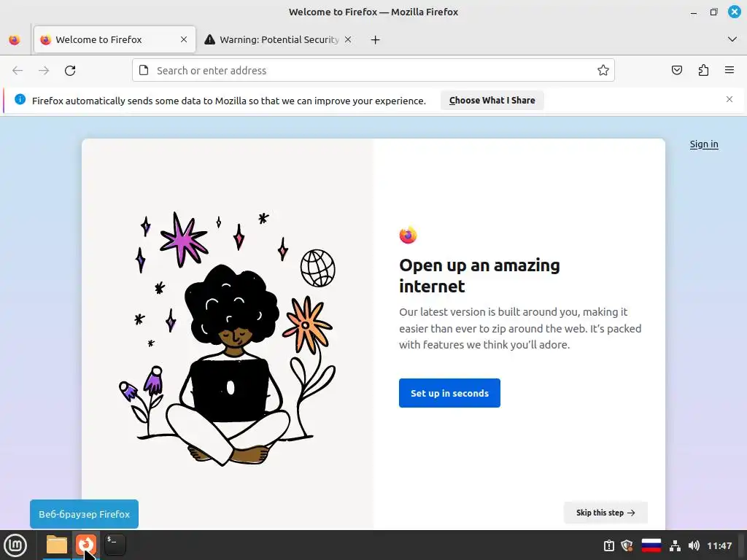Screen dimensions: 747x560
Task: Go back one page
Action: [x=18, y=71]
